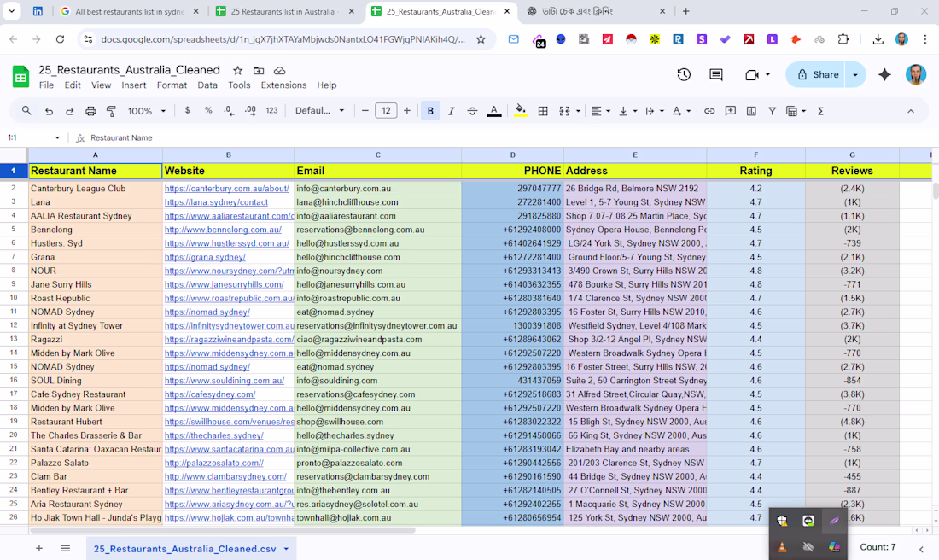Open text wrapping dropdown
The height and width of the screenshot is (560, 939).
tap(655, 111)
